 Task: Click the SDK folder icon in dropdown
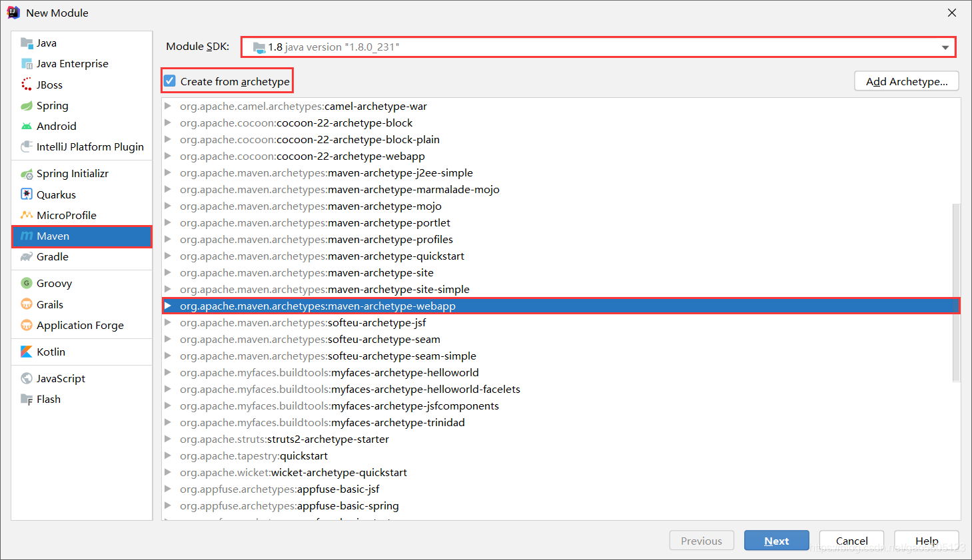pos(259,47)
